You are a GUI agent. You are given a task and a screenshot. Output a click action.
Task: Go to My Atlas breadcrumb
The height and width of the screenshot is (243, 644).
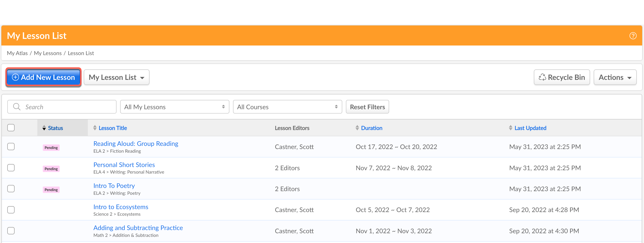click(17, 53)
